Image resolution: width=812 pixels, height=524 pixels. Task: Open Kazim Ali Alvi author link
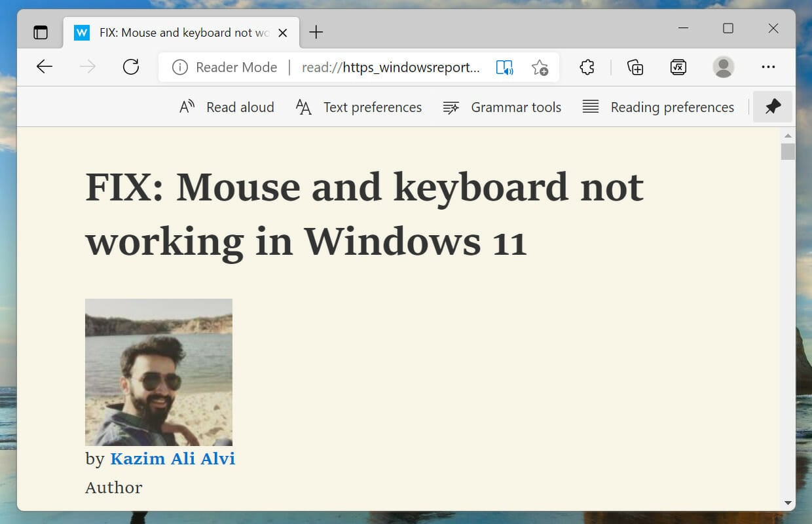click(172, 458)
